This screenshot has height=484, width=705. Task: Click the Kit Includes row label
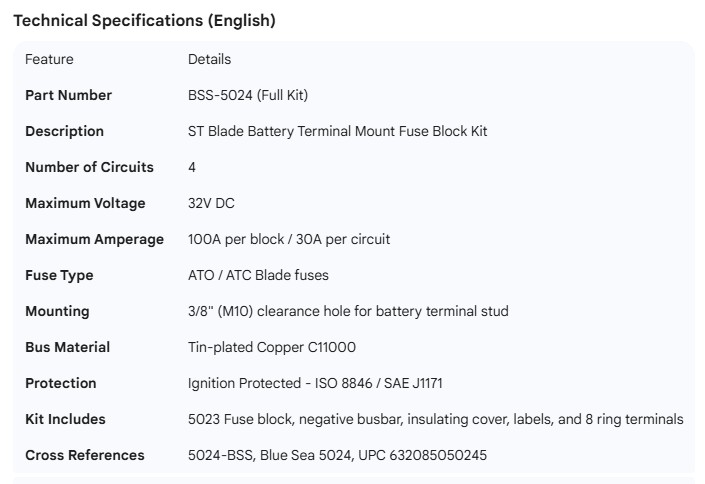pyautogui.click(x=65, y=419)
